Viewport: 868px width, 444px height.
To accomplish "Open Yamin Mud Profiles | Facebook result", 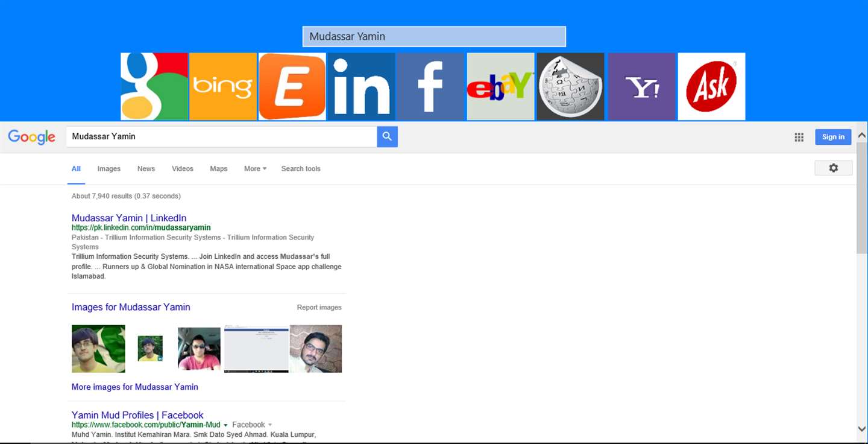I will [137, 415].
